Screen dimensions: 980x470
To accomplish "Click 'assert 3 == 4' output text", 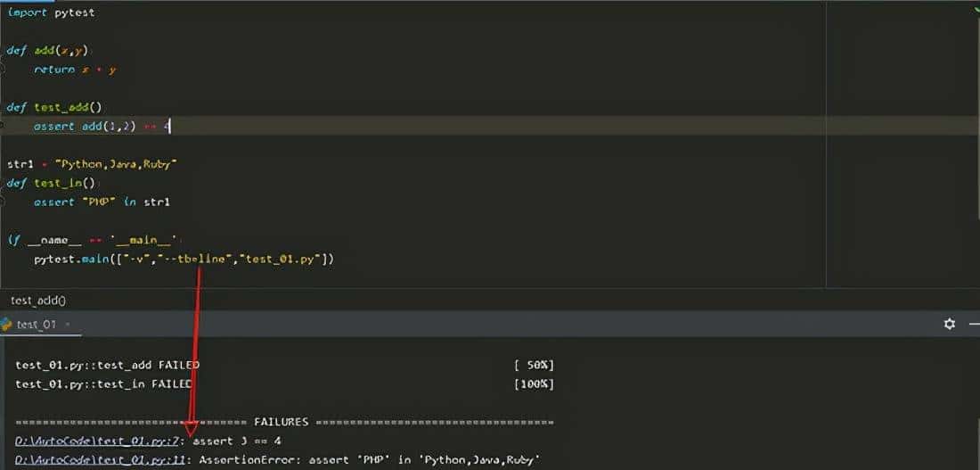I will point(237,441).
